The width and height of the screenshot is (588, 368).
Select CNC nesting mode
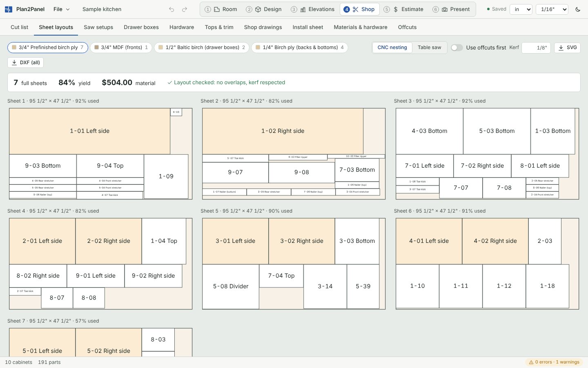pos(392,47)
